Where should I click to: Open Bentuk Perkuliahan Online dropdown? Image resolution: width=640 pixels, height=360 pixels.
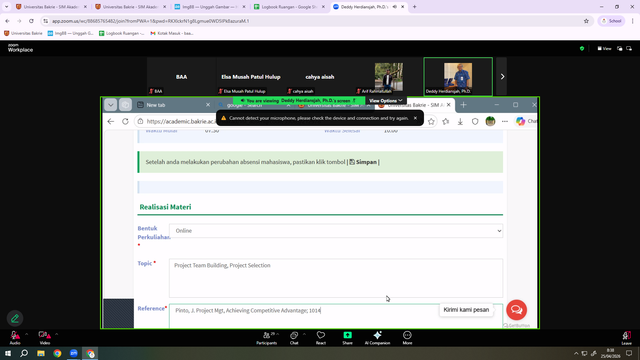pyautogui.click(x=336, y=231)
